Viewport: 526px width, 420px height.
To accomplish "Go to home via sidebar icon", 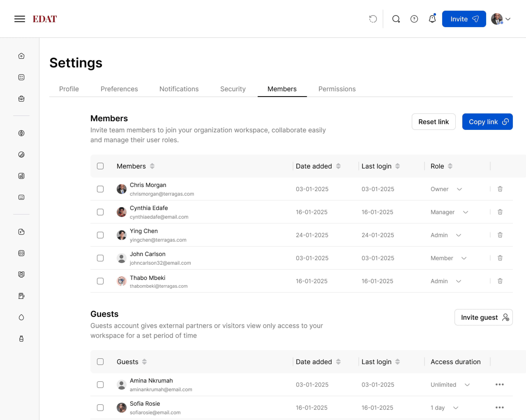I will pos(22,56).
